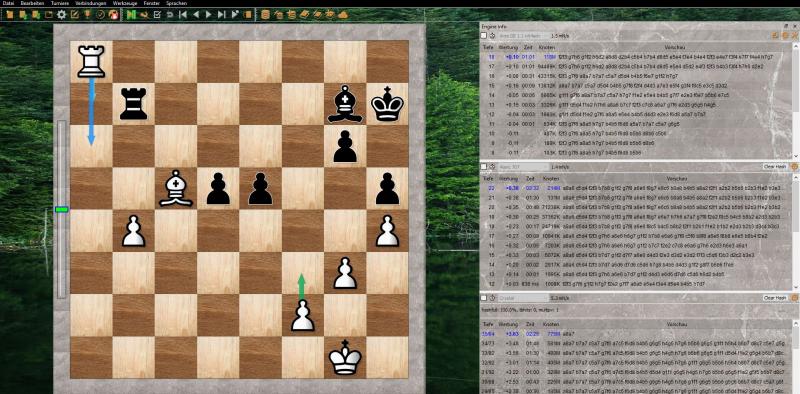Click the undo arrow toolbar icon
This screenshot has width=800, height=394.
[170, 15]
